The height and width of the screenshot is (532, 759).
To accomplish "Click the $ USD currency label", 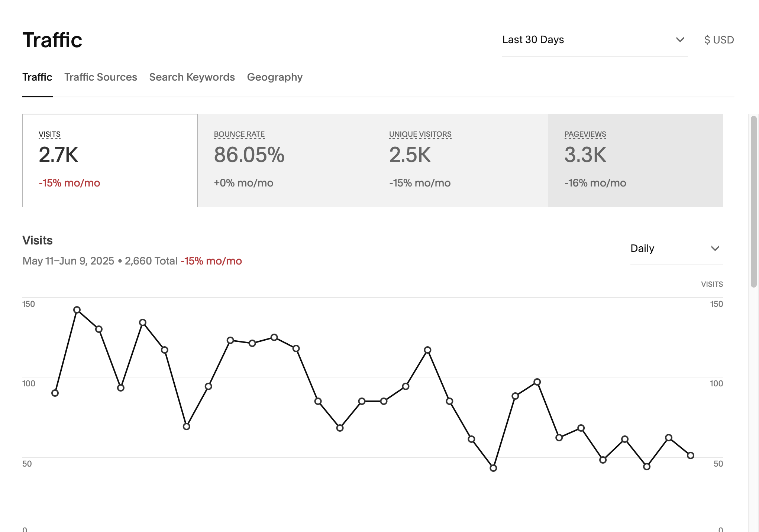I will click(x=719, y=40).
